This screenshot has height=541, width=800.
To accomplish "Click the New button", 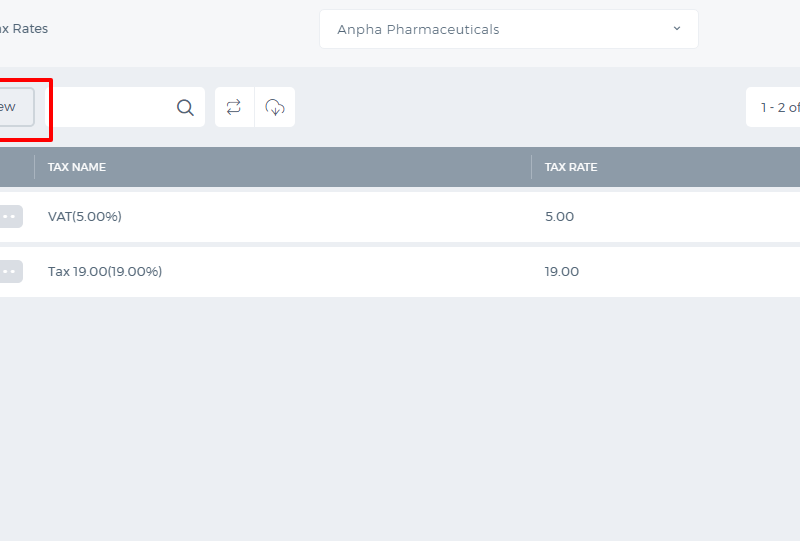I will point(16,107).
